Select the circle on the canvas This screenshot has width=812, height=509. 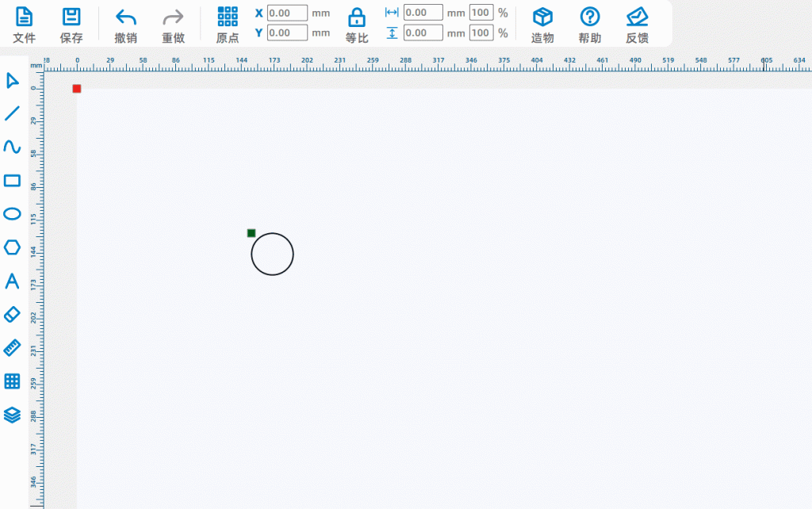tap(272, 234)
